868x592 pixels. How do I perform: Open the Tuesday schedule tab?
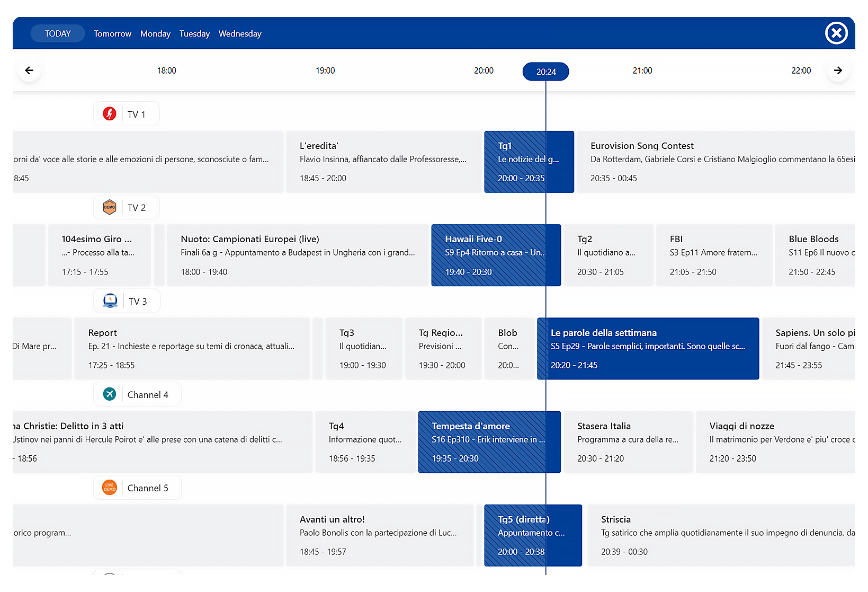pos(194,33)
